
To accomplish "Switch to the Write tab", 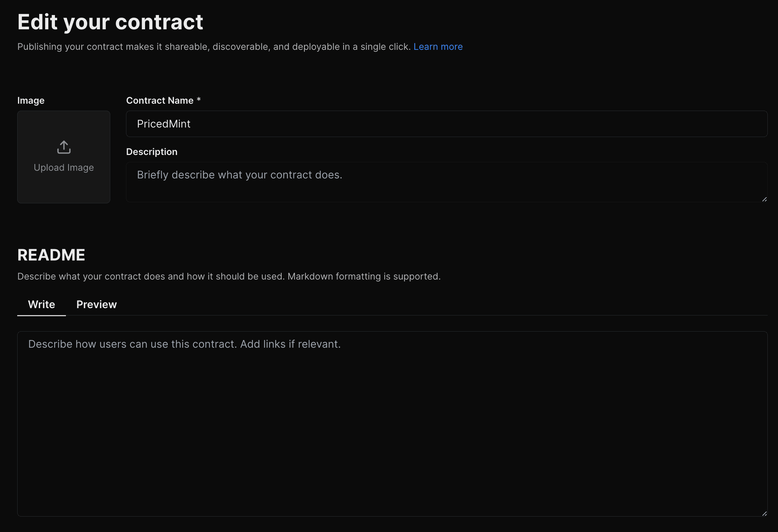I will pyautogui.click(x=41, y=304).
